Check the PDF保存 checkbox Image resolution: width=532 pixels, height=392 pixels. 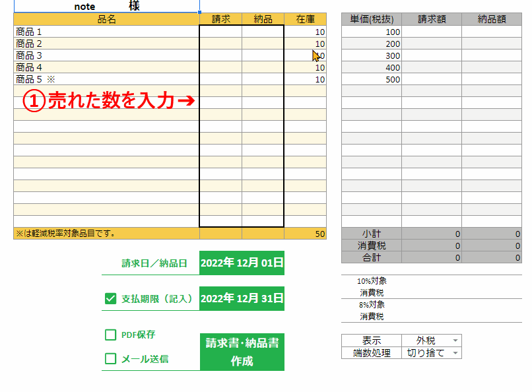tap(111, 335)
